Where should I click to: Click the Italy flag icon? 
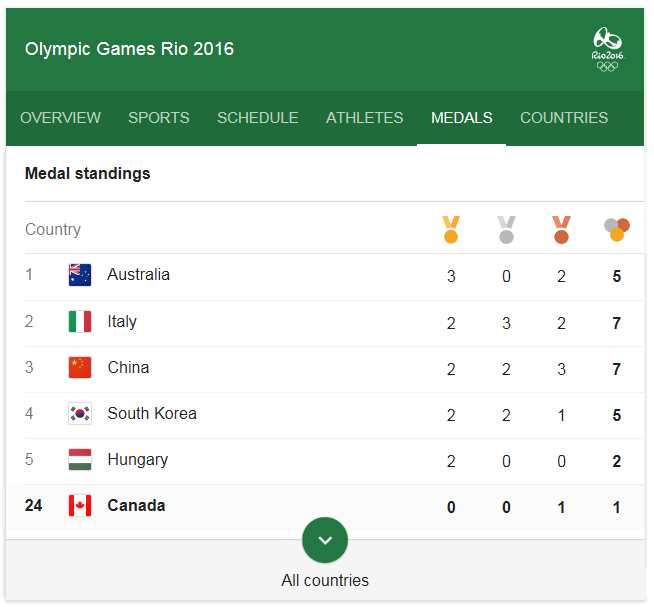pos(80,322)
